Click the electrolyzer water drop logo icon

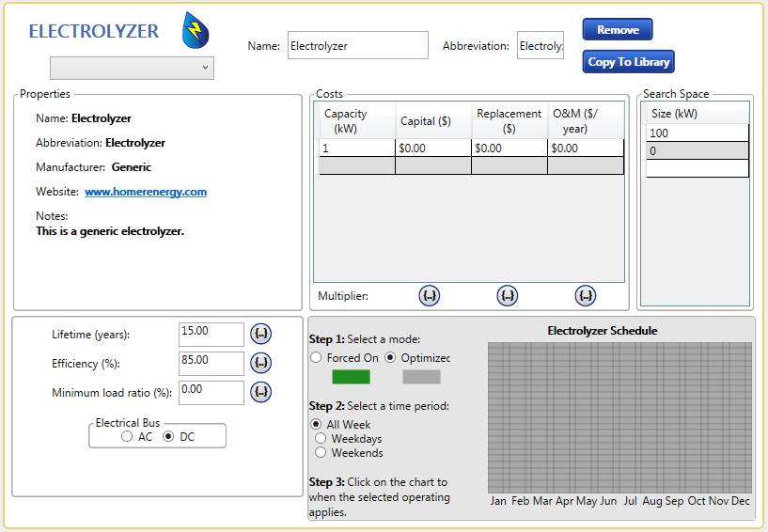195,30
